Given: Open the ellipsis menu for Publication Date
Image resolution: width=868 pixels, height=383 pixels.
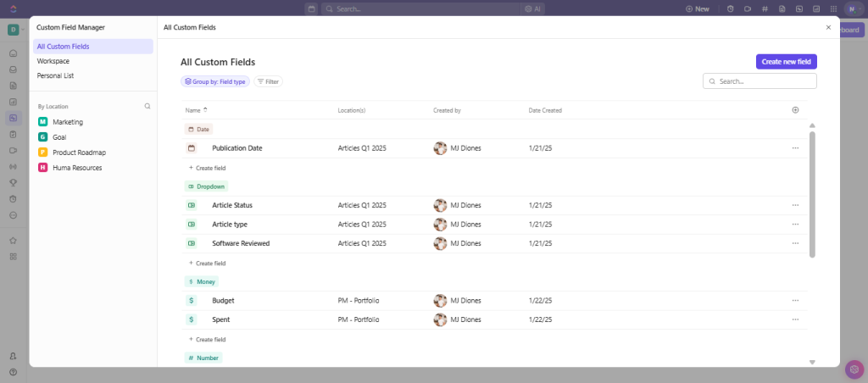Looking at the screenshot, I should point(794,148).
